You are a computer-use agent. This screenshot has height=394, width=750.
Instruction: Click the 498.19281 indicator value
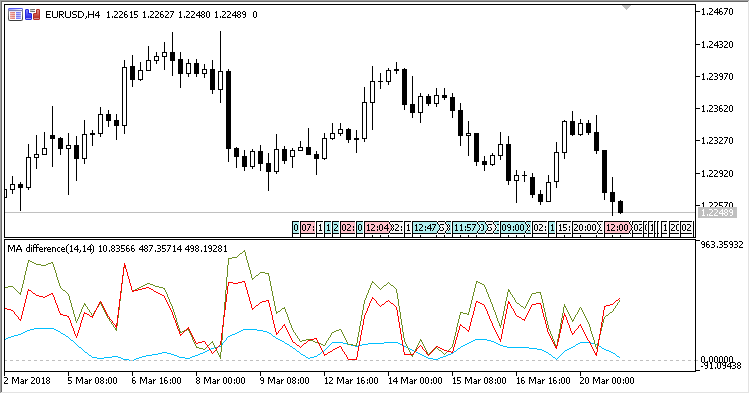point(207,249)
